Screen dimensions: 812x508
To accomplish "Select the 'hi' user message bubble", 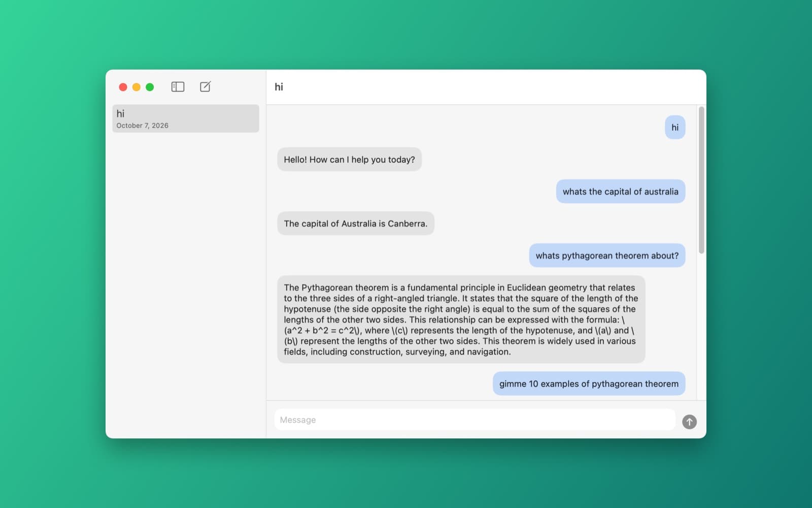I will (x=675, y=128).
